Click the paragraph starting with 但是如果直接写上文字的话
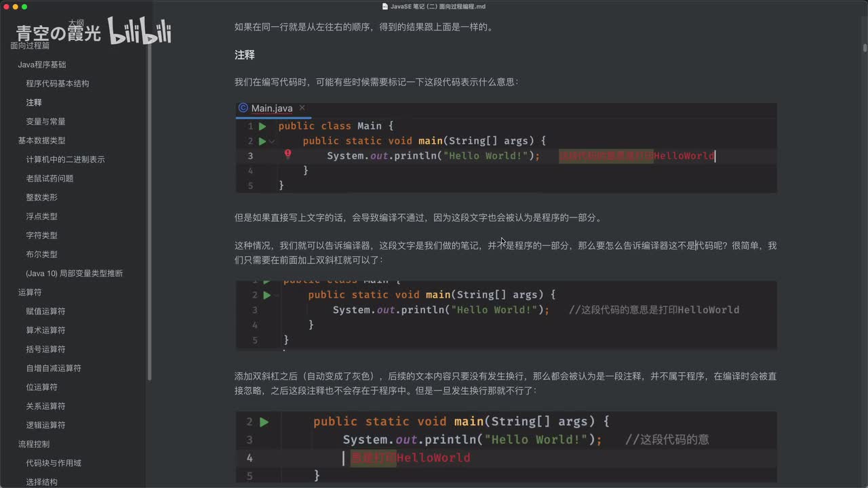 418,218
